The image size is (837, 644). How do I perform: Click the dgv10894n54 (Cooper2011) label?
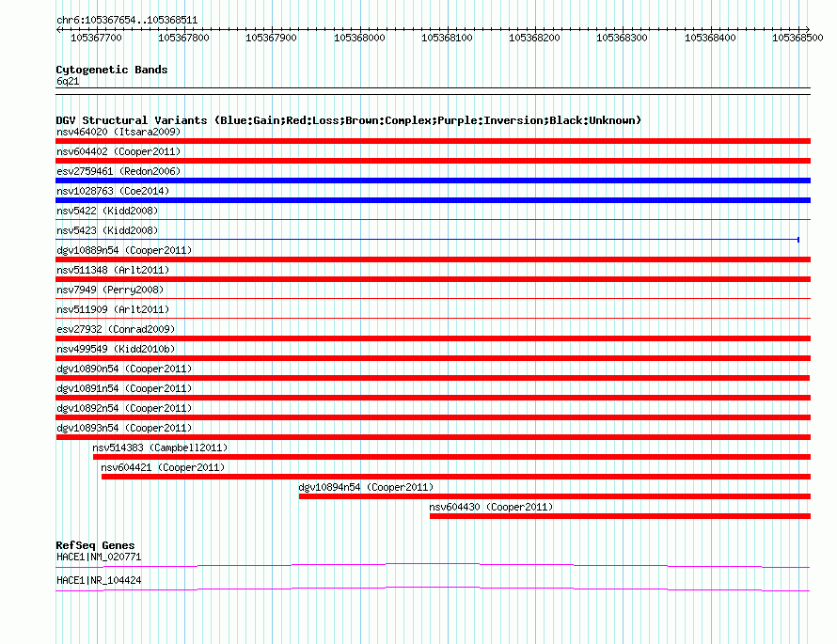[366, 487]
